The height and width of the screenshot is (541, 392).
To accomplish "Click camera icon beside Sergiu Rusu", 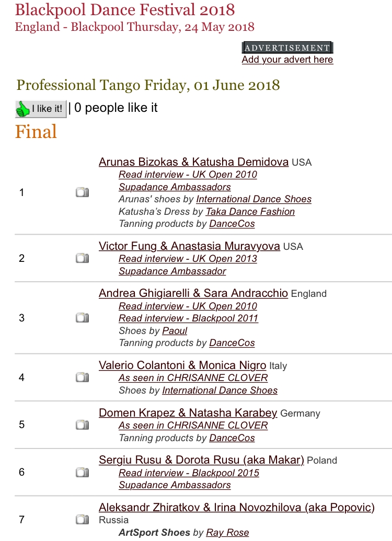I will pyautogui.click(x=82, y=471).
